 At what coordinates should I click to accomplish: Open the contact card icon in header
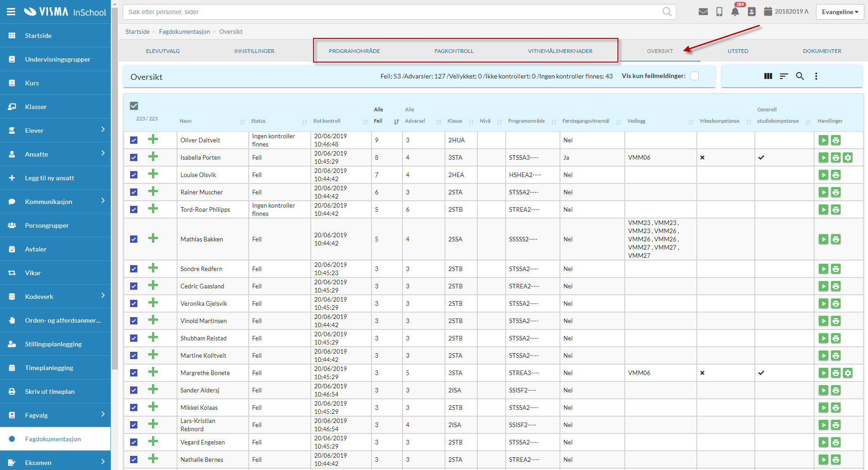pos(752,12)
